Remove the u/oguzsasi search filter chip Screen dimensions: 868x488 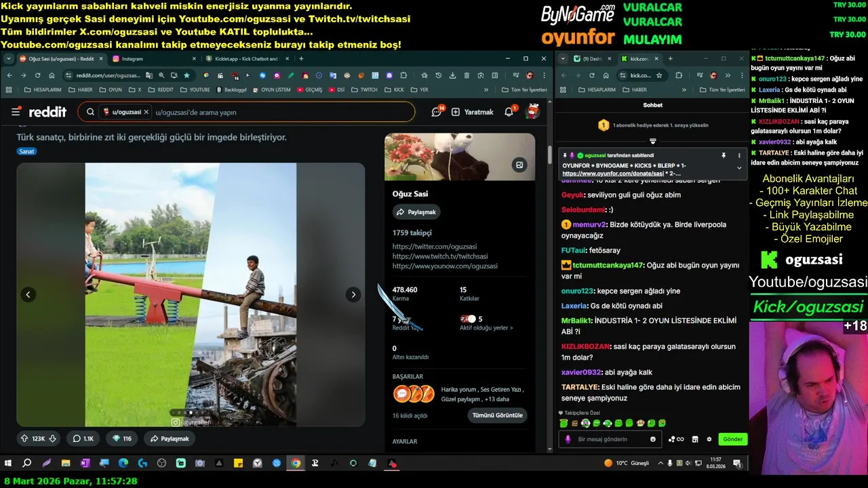click(146, 112)
